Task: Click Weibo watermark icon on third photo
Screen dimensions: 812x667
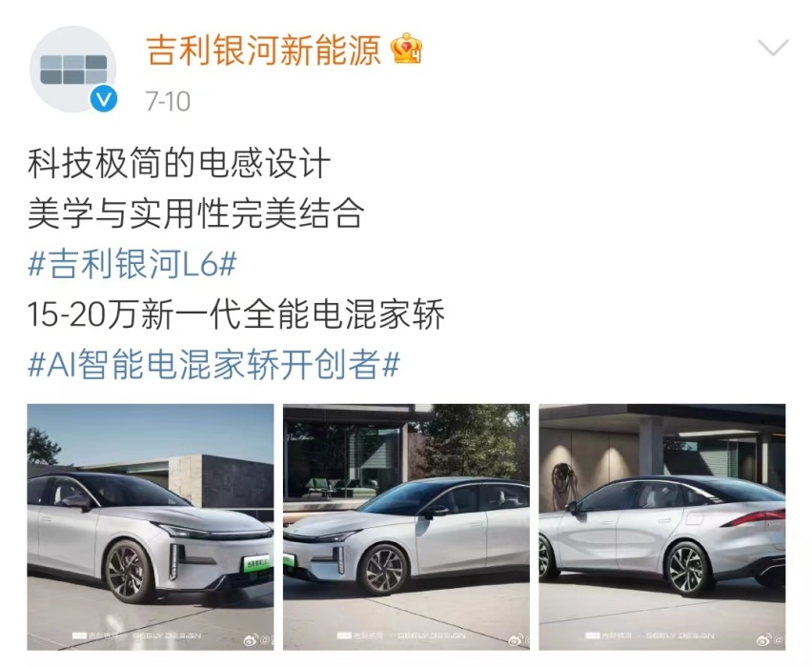Action: (x=763, y=640)
